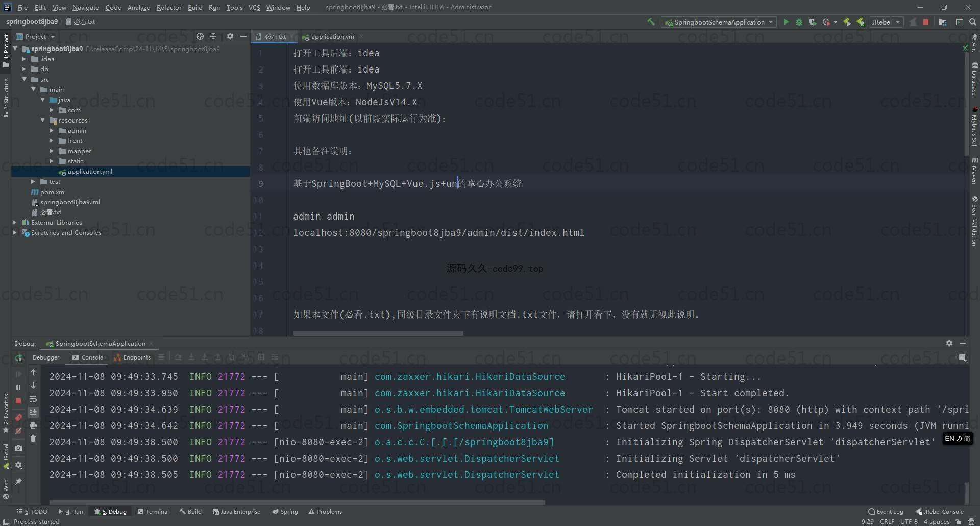The height and width of the screenshot is (526, 980).
Task: Click the Run Anything toolbar icon
Action: pyautogui.click(x=960, y=22)
